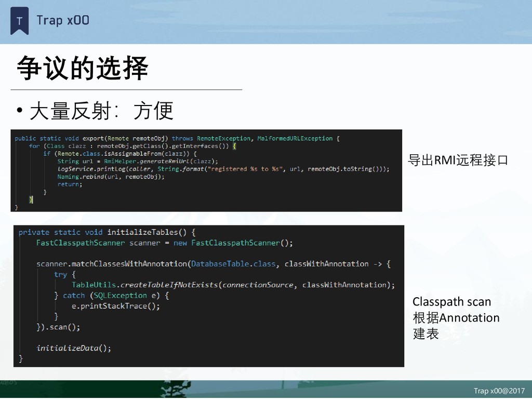This screenshot has height=399, width=532.
Task: Click the caption line 'Classpath scan'
Action: (451, 302)
